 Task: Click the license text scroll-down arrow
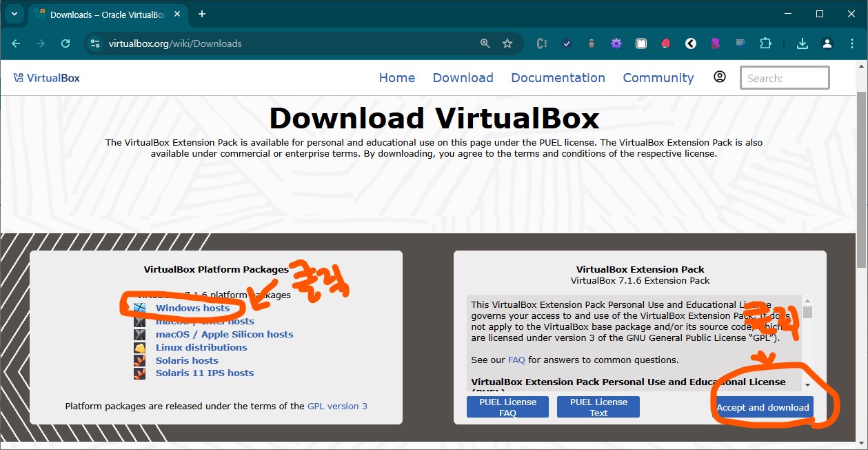(x=807, y=384)
